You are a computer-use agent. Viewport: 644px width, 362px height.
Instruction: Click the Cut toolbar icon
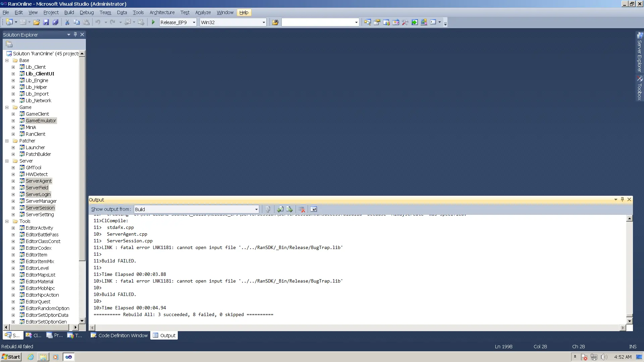67,22
